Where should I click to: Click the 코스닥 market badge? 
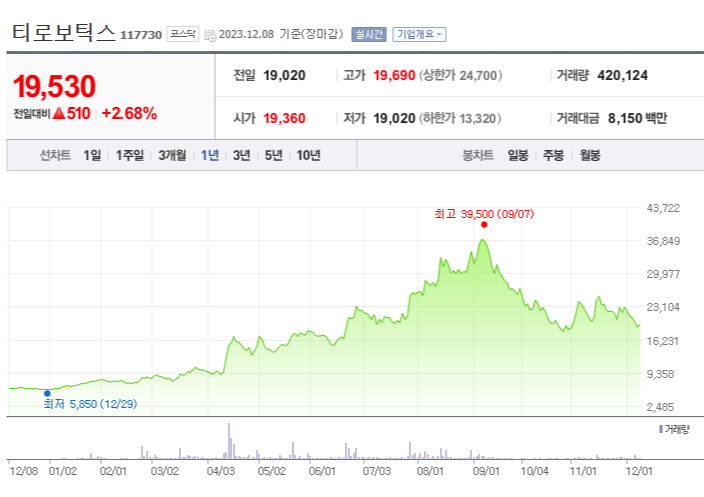(x=183, y=34)
